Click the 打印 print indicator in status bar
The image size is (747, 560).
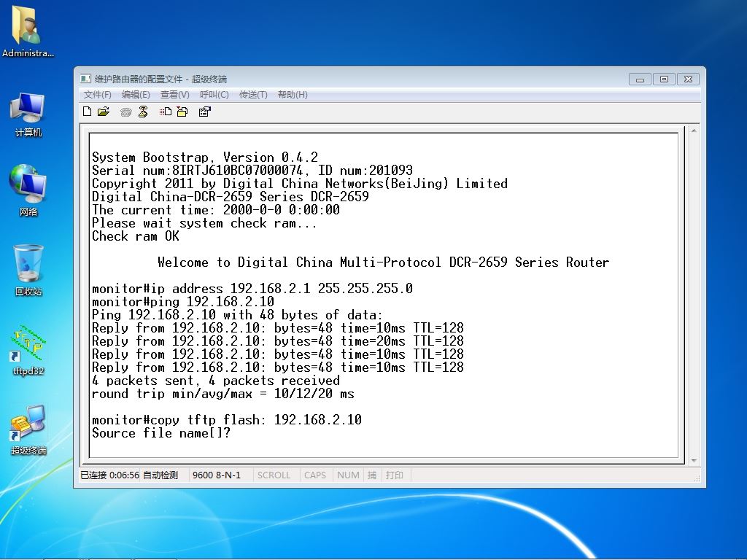pos(395,475)
